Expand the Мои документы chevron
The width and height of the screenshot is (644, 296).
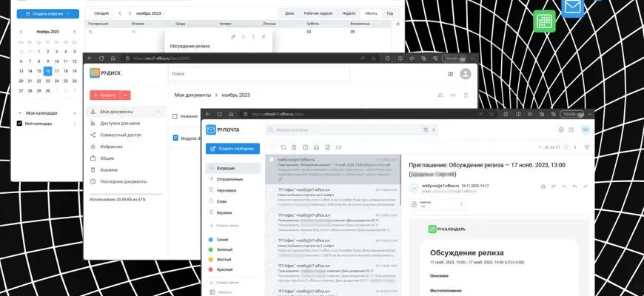coord(158,112)
